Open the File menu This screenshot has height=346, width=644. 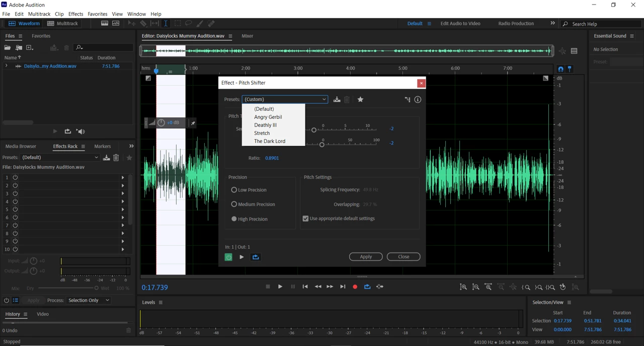click(x=6, y=14)
